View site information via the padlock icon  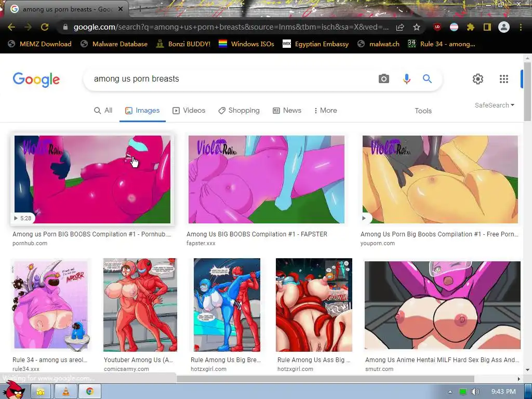65,27
